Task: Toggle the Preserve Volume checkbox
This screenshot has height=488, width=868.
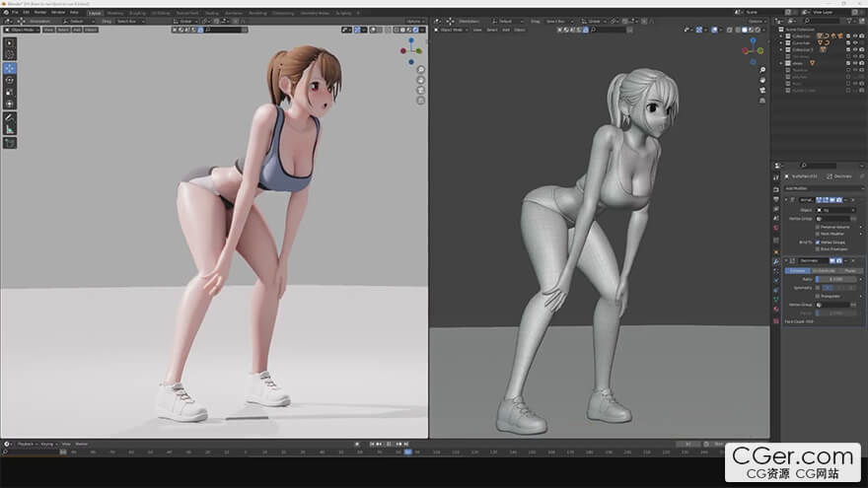Action: 819,227
